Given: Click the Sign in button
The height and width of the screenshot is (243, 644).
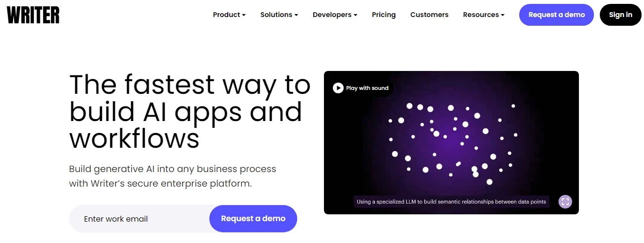Looking at the screenshot, I should pyautogui.click(x=621, y=15).
